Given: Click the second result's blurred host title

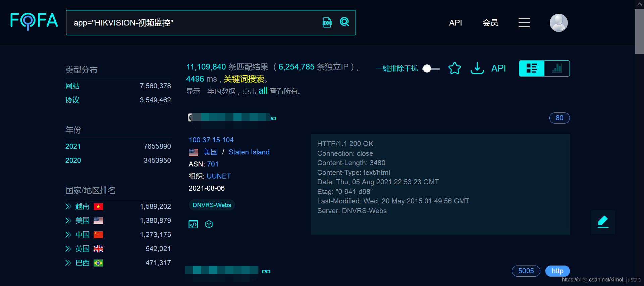Looking at the screenshot, I should [222, 270].
